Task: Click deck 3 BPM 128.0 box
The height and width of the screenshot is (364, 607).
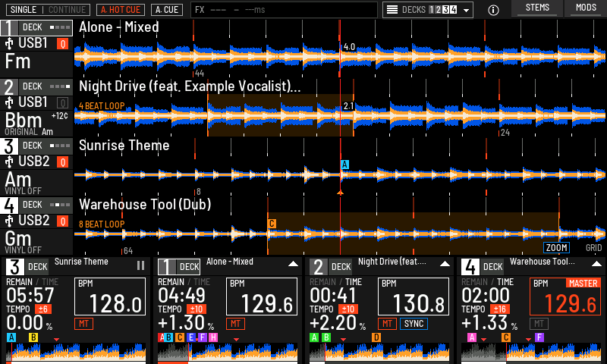Action: tap(110, 297)
